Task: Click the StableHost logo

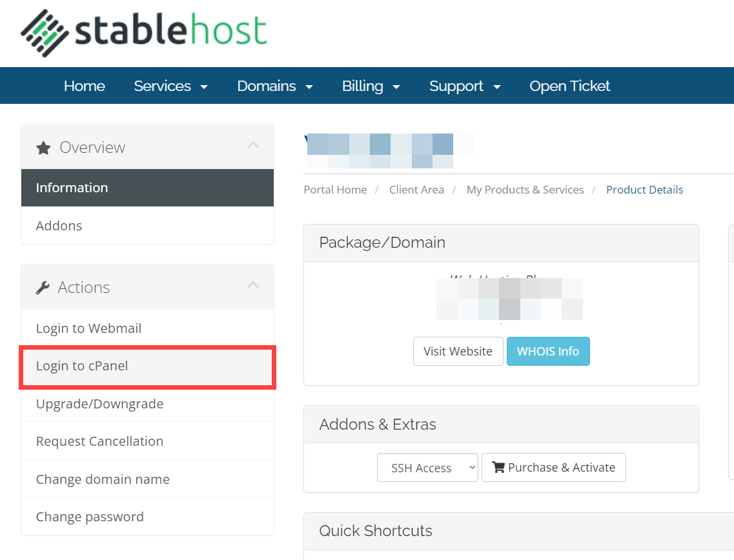Action: tap(142, 32)
